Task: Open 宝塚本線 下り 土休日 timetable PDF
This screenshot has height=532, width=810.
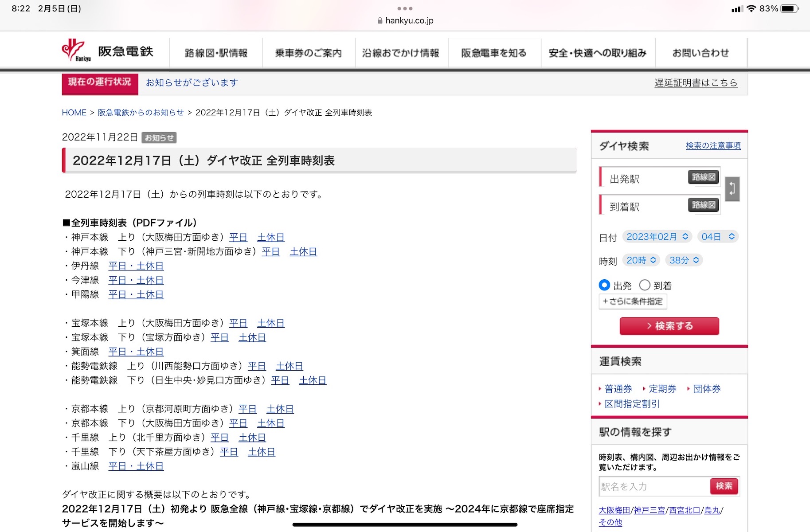Action: point(252,337)
